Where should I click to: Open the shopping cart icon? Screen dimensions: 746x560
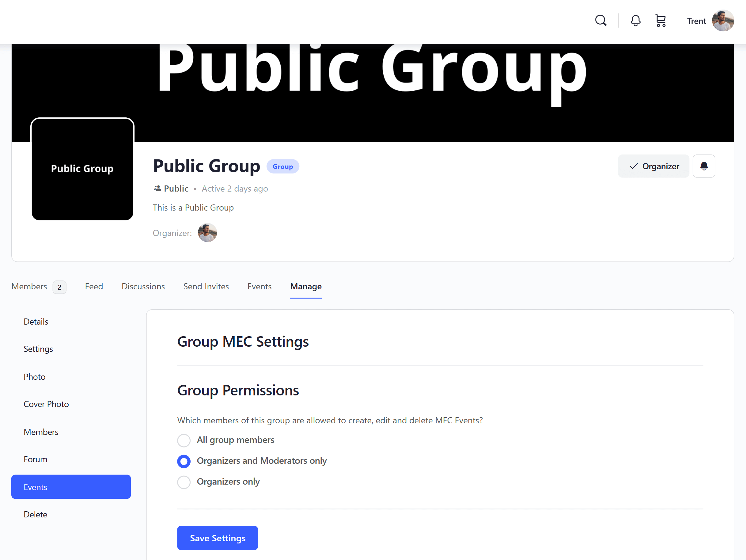point(660,21)
